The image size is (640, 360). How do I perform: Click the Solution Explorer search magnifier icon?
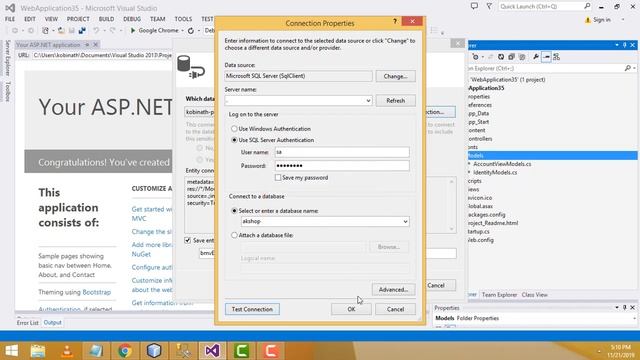click(628, 68)
